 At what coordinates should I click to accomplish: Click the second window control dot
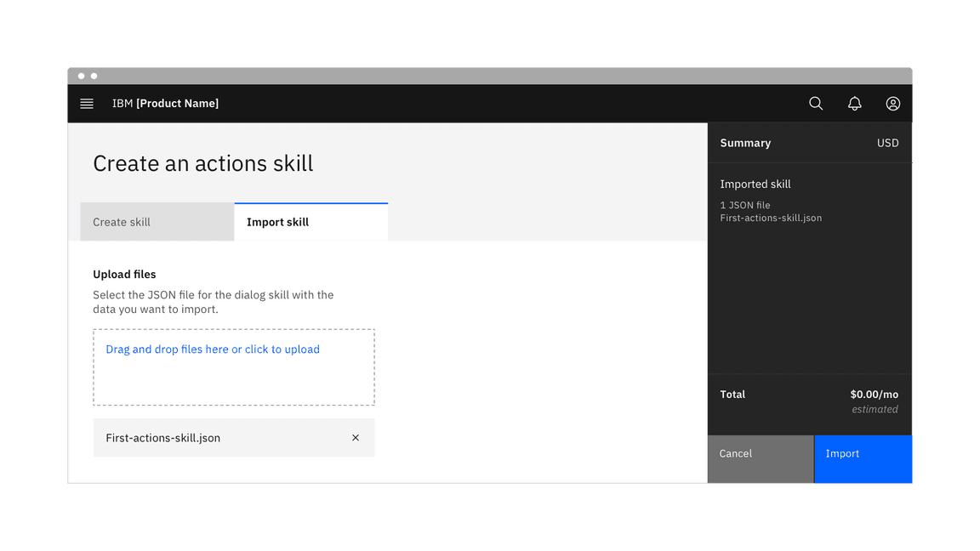94,77
